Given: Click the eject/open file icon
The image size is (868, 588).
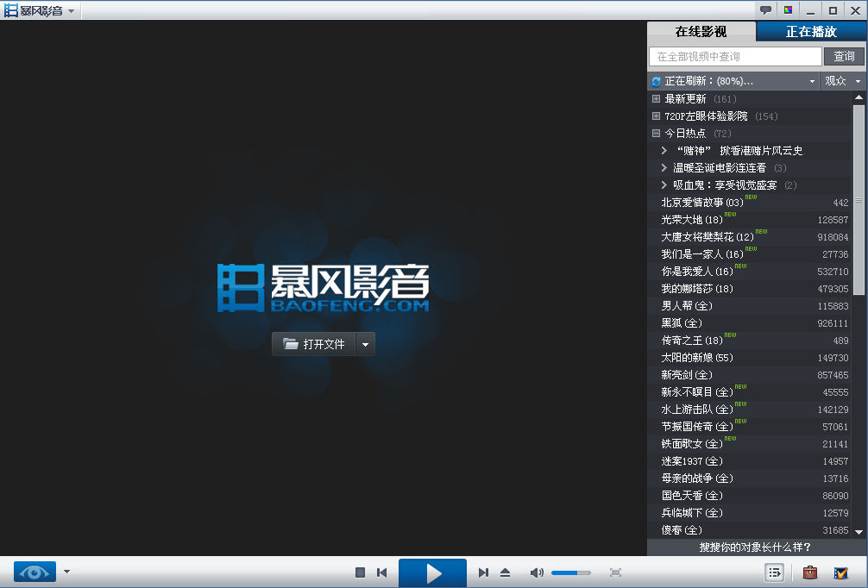Looking at the screenshot, I should (505, 572).
